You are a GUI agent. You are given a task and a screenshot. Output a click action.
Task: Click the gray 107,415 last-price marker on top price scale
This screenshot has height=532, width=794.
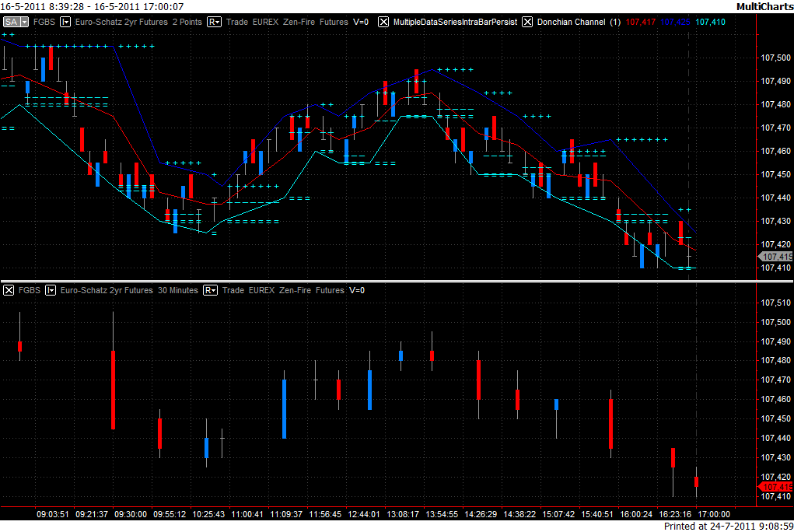775,257
